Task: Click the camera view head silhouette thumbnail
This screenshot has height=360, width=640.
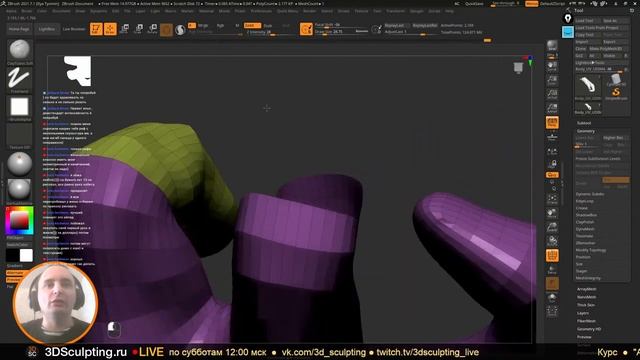Action: 77,71
